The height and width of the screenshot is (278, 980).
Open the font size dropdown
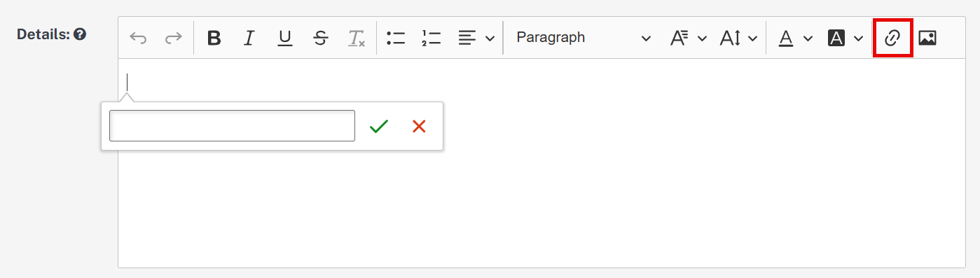(x=738, y=38)
